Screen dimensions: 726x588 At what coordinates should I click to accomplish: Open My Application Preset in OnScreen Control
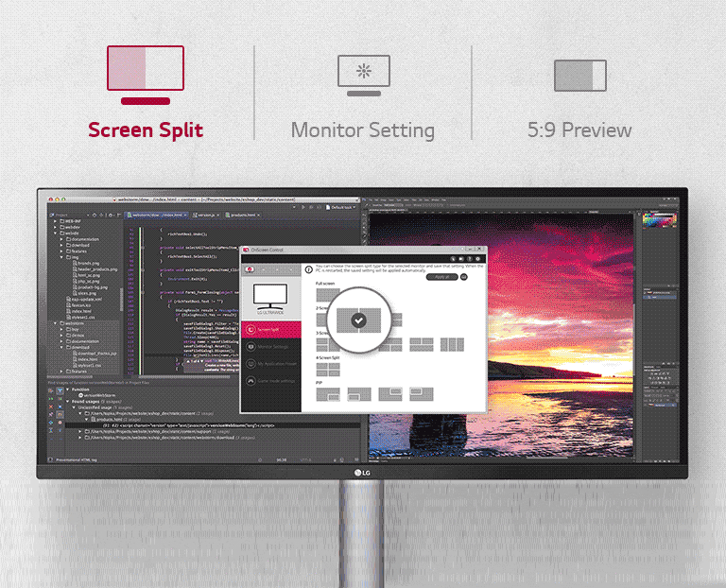coord(271,363)
